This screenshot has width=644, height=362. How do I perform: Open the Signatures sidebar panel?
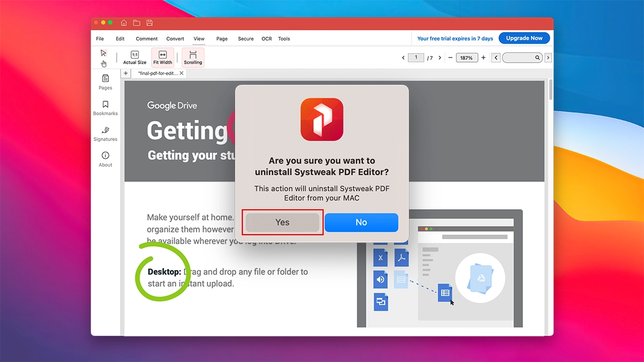(105, 134)
